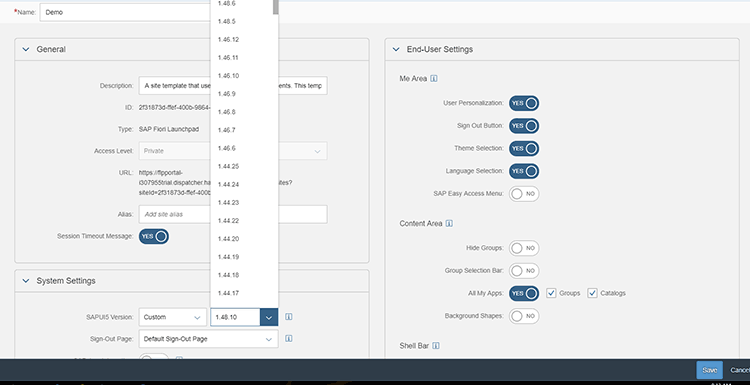Select version 1.44.25 from list
The width and height of the screenshot is (750, 385).
(244, 166)
